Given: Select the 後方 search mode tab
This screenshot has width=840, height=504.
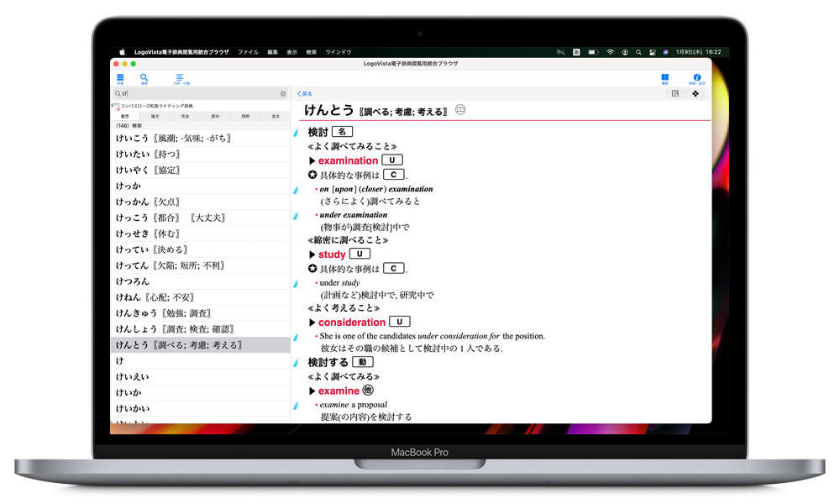Looking at the screenshot, I should click(155, 116).
